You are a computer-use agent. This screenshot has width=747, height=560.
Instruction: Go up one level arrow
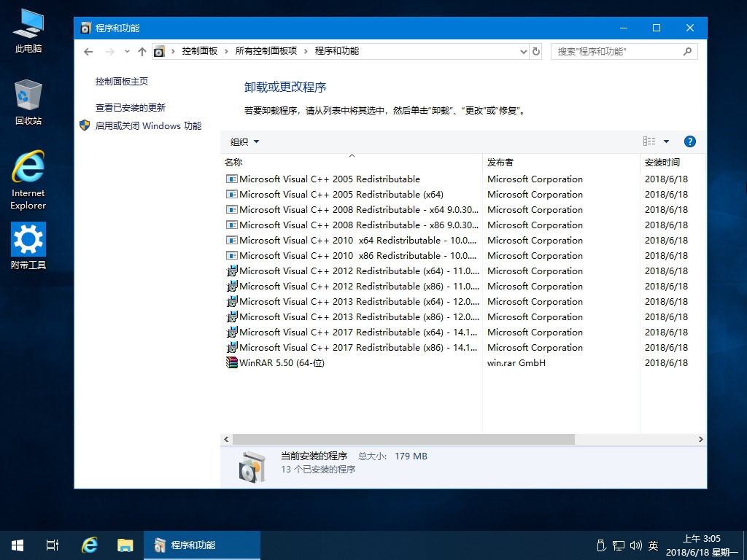[142, 52]
